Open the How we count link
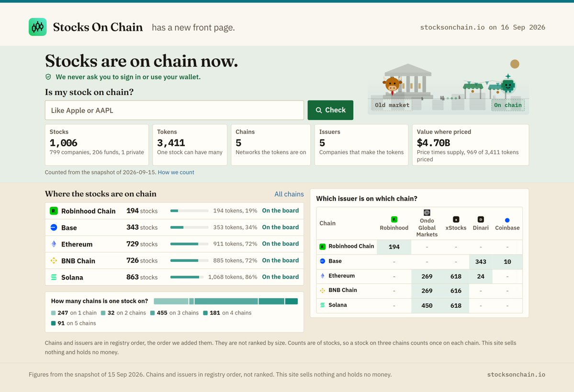574x392 pixels. pyautogui.click(x=176, y=172)
